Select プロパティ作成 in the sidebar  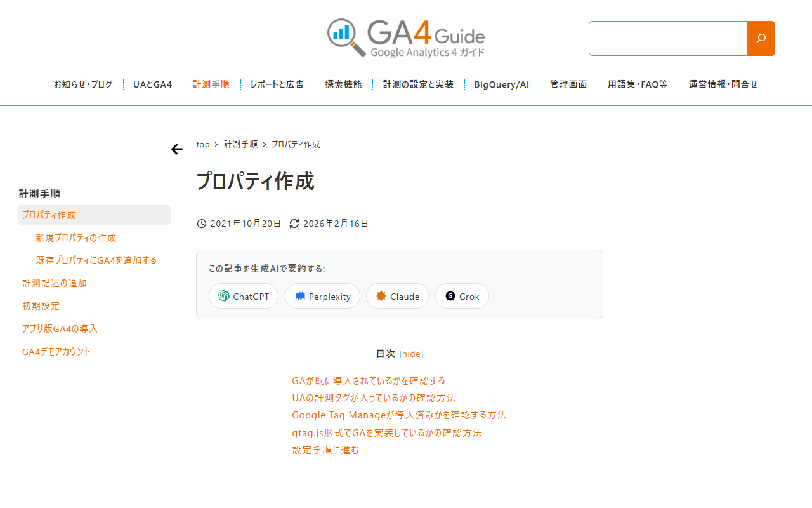coord(95,215)
